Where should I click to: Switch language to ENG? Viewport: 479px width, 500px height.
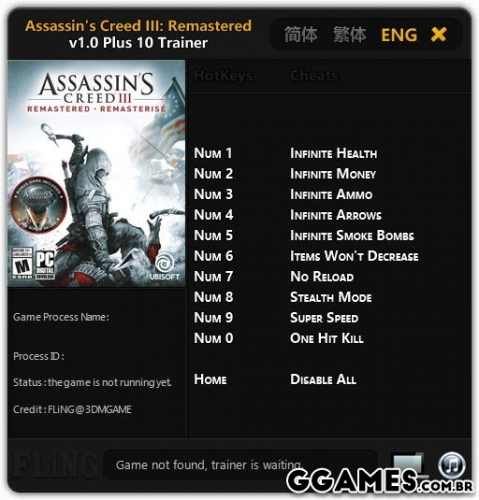pos(399,35)
